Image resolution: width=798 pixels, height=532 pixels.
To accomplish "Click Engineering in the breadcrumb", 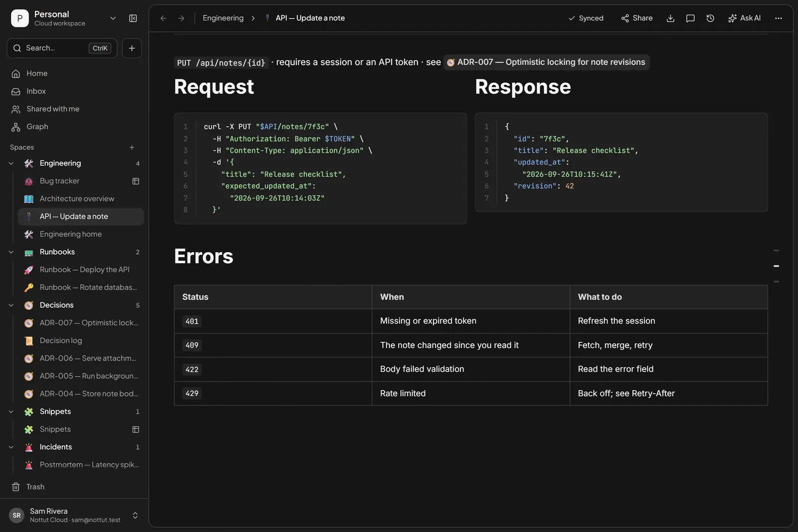I will pyautogui.click(x=223, y=18).
